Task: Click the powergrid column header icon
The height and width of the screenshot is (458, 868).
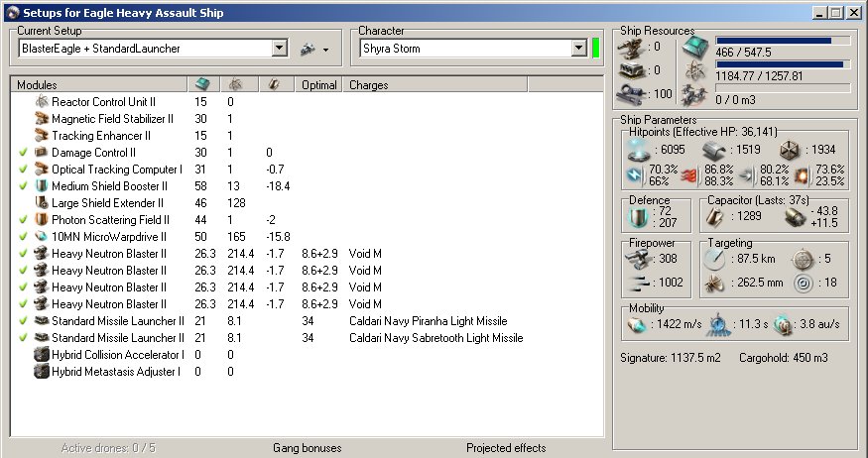Action: (x=235, y=84)
